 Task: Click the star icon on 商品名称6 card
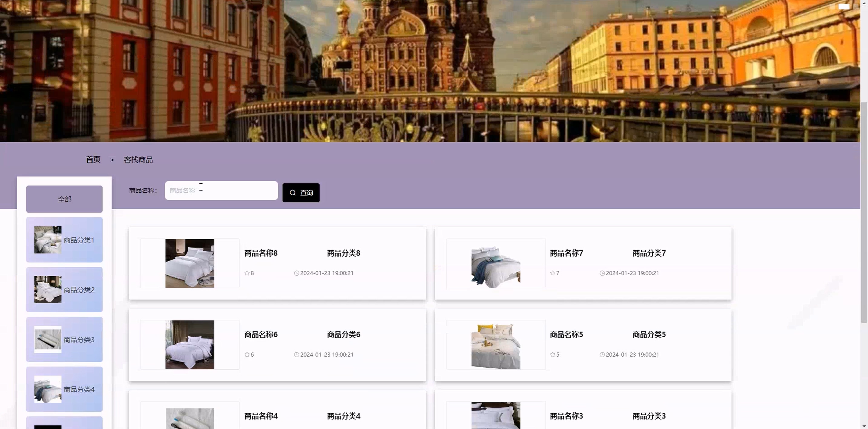point(247,354)
